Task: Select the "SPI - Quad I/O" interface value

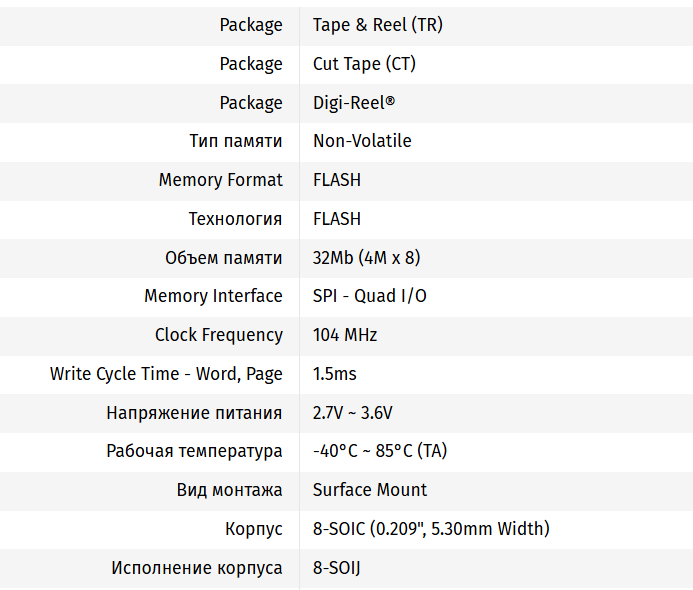Action: (x=370, y=296)
